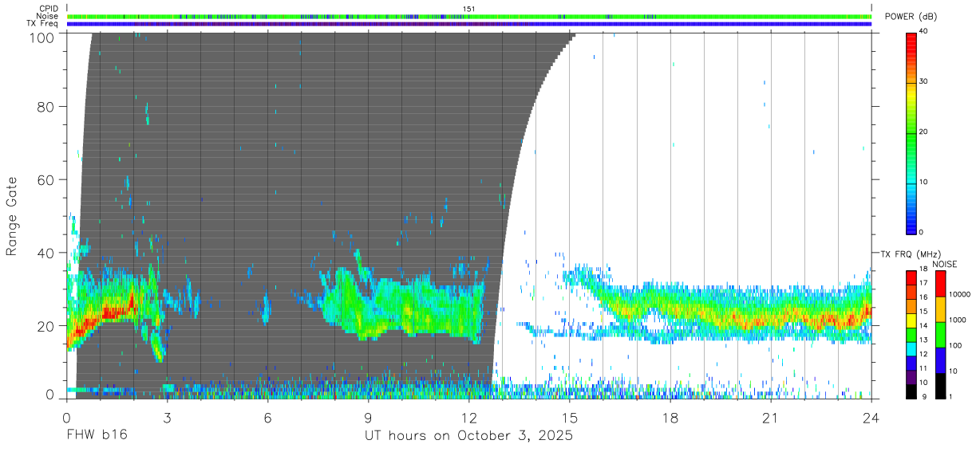
Task: Click the "TX Freq" row label
Action: (x=43, y=24)
